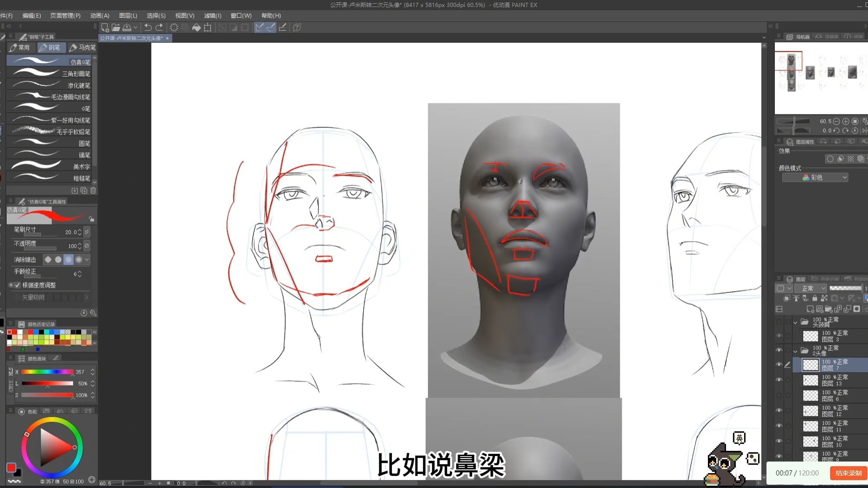Click the red main color swatch below the color wheel
The width and height of the screenshot is (868, 488).
pos(11,467)
